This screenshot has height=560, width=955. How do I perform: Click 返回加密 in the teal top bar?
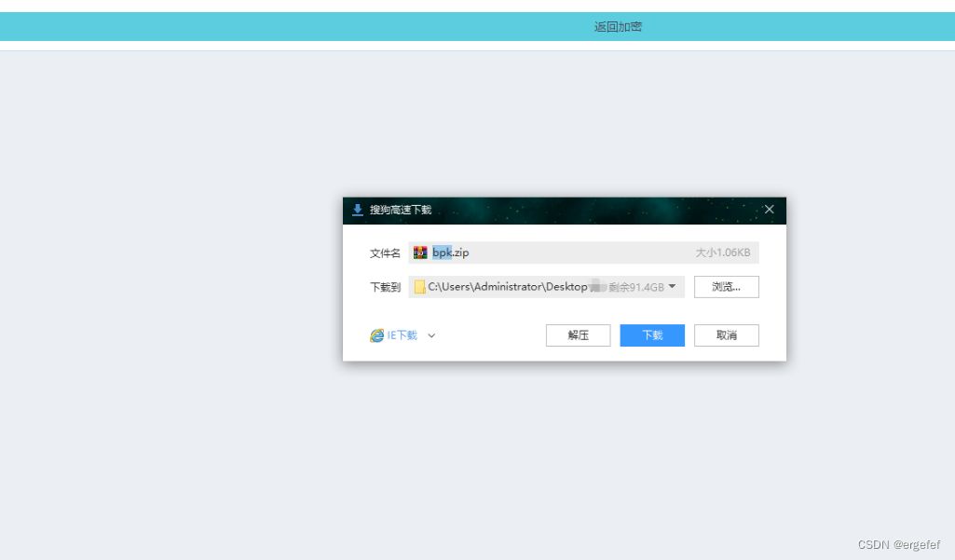(x=617, y=26)
